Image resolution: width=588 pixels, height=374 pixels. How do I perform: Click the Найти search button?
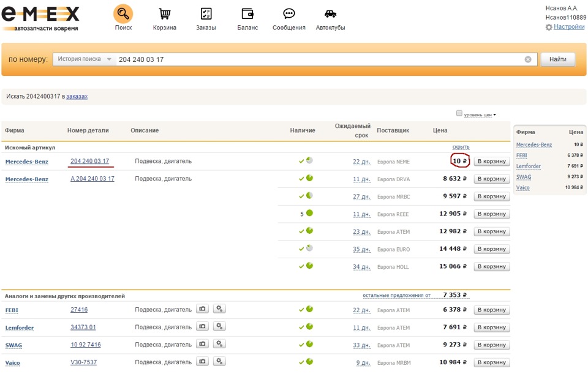pos(558,59)
